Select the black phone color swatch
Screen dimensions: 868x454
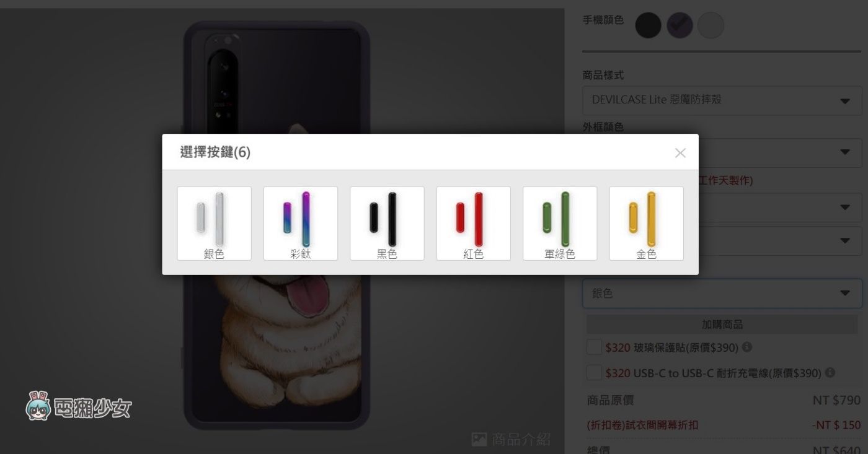coord(649,25)
